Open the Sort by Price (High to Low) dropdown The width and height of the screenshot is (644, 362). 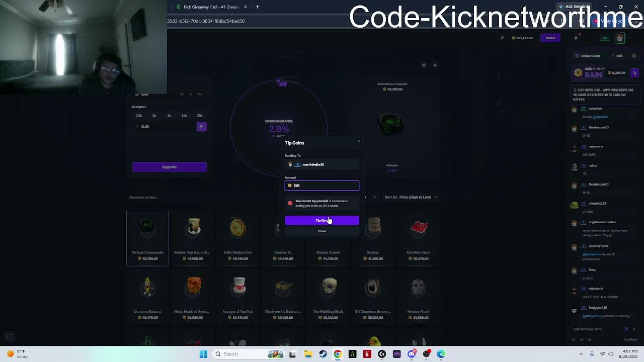click(411, 197)
